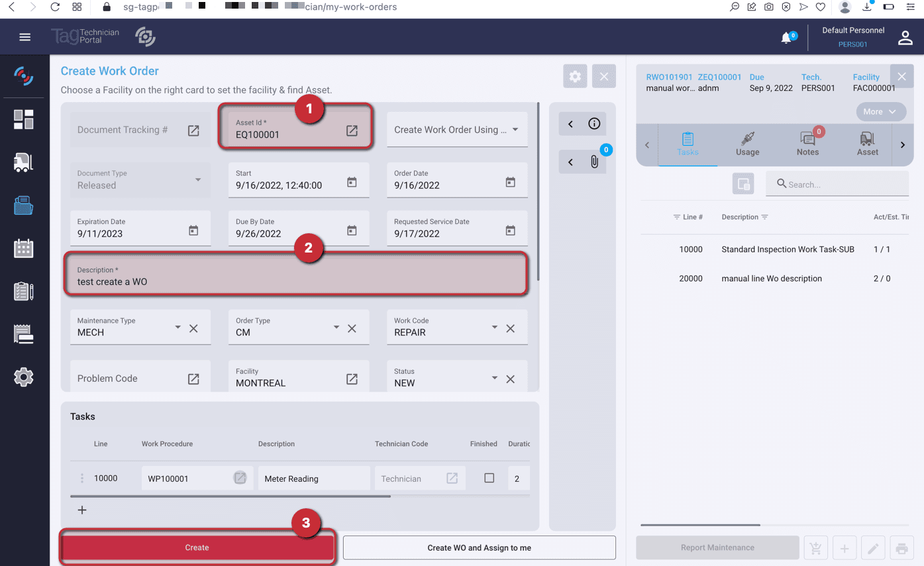The height and width of the screenshot is (566, 924).
Task: Open the work order settings gear
Action: point(575,76)
